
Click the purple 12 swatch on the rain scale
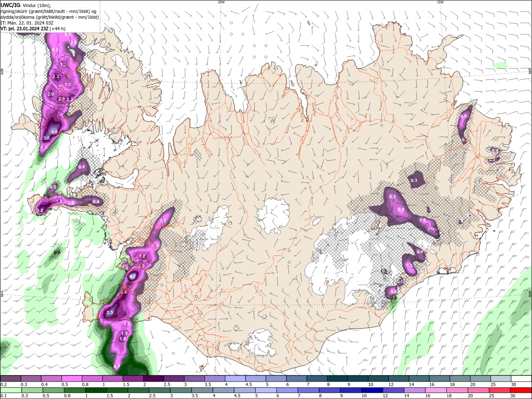coord(393,390)
